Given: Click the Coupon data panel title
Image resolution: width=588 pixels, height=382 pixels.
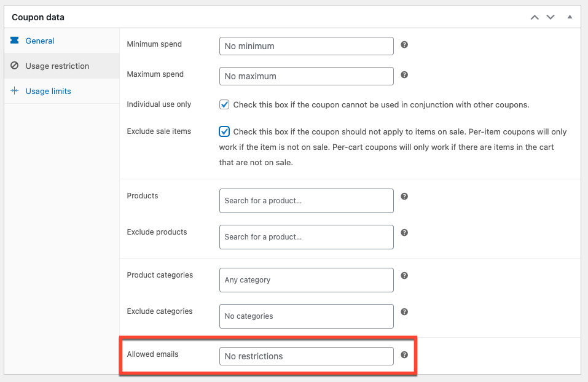Looking at the screenshot, I should [38, 17].
